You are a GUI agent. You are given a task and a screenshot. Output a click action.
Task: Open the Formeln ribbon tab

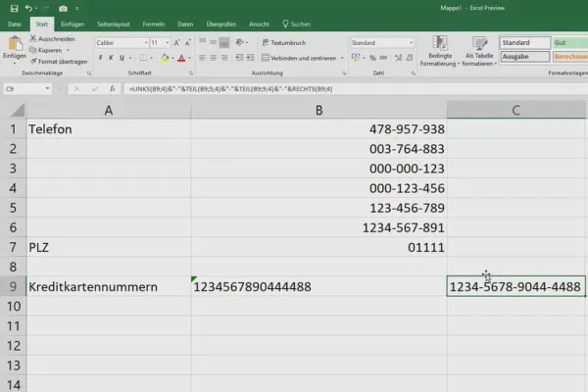154,24
